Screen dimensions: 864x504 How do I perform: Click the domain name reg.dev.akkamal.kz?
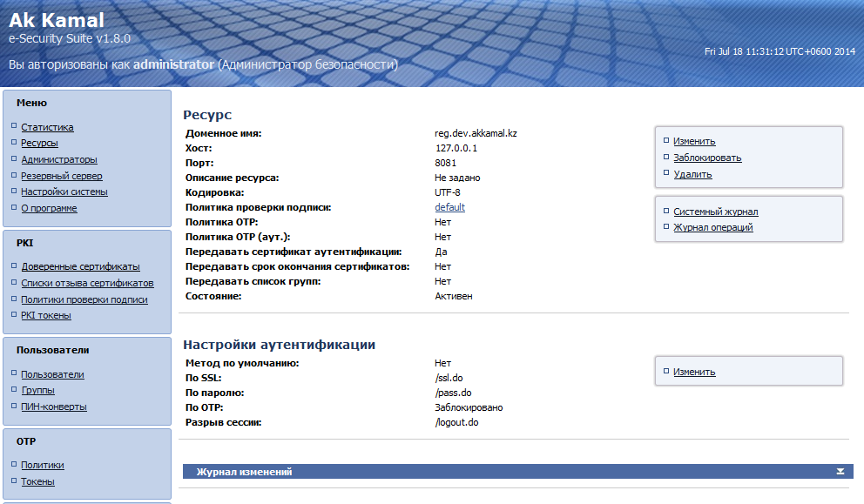[x=476, y=133]
